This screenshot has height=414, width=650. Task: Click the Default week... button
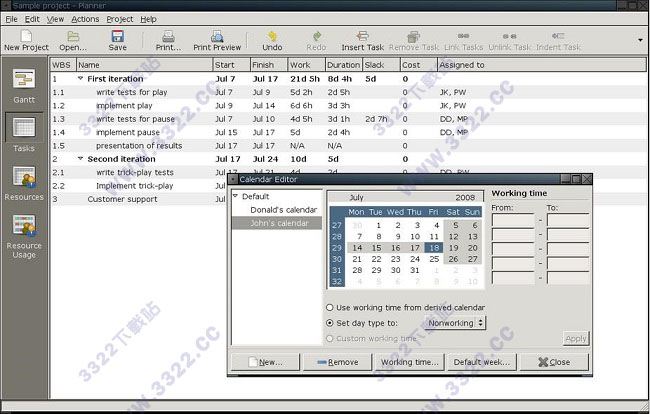pyautogui.click(x=481, y=362)
